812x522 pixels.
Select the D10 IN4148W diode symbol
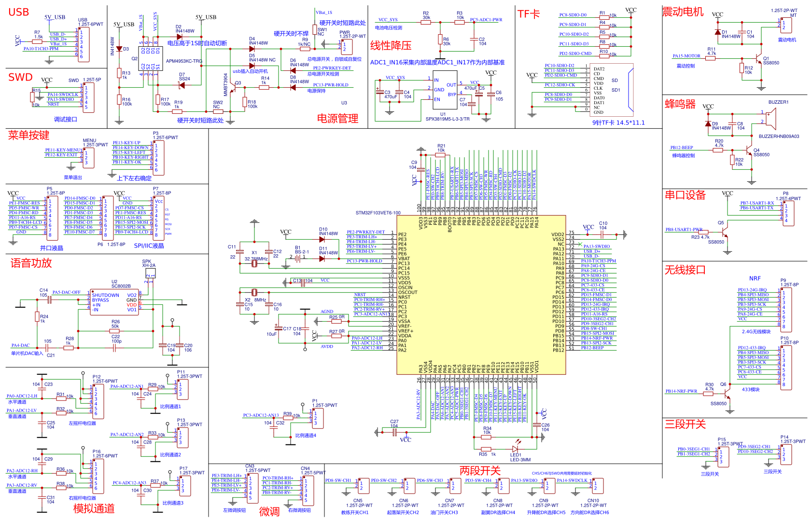322,240
